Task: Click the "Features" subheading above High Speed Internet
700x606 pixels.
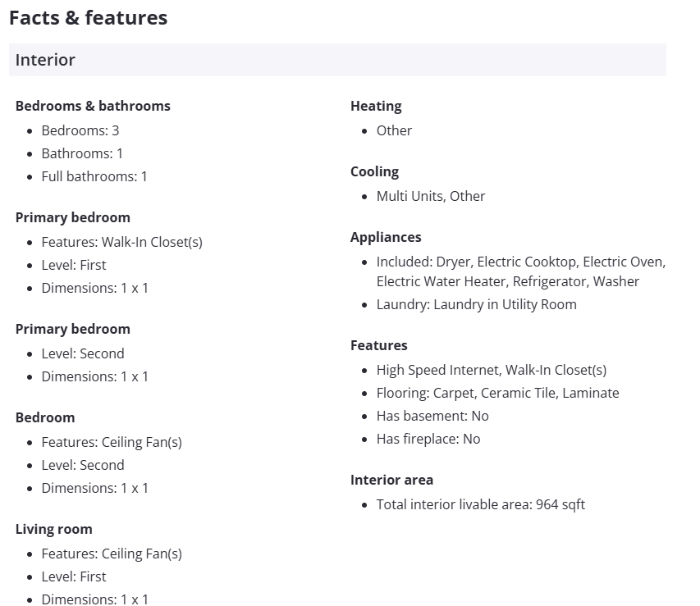Action: (379, 345)
